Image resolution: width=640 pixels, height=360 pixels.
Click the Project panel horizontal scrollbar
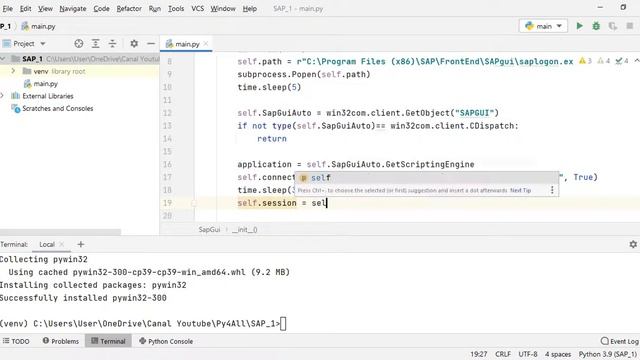(60, 232)
